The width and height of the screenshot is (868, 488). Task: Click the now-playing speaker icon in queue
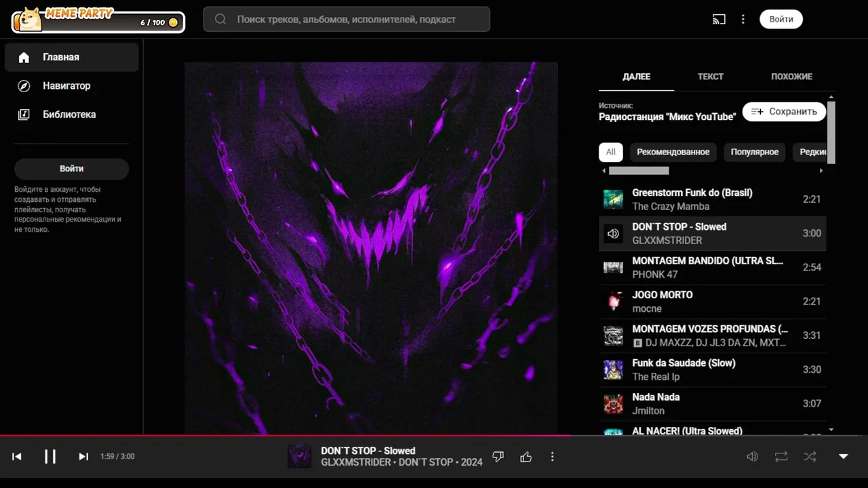[x=613, y=233]
